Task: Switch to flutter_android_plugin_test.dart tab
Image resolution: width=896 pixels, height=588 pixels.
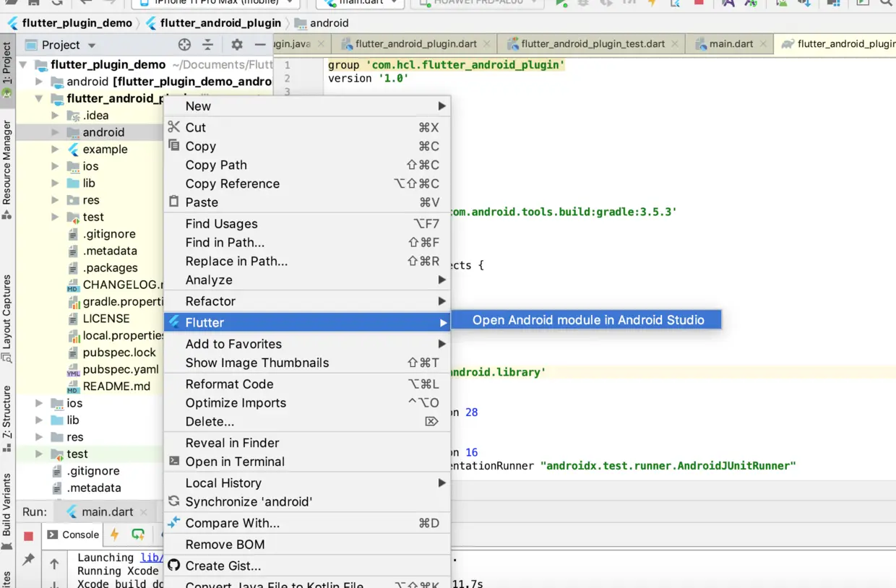Action: (593, 43)
